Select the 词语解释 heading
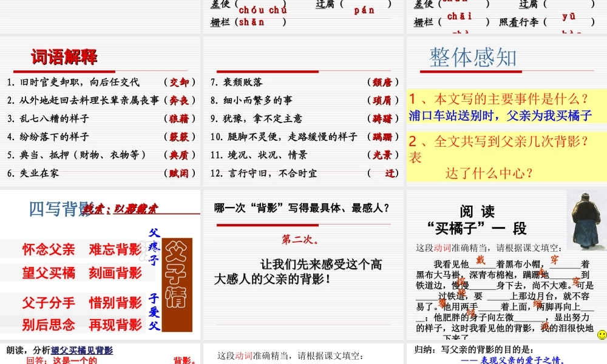 pos(64,57)
